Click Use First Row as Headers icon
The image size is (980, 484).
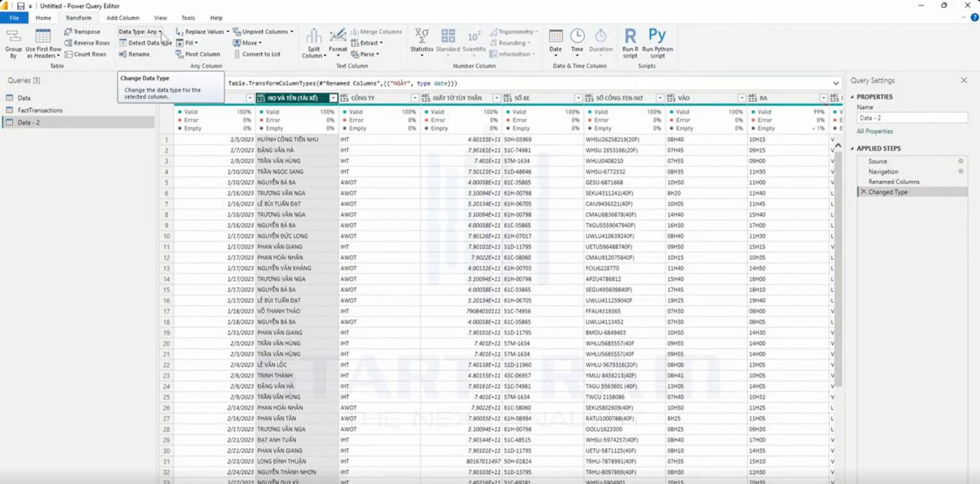coord(43,37)
